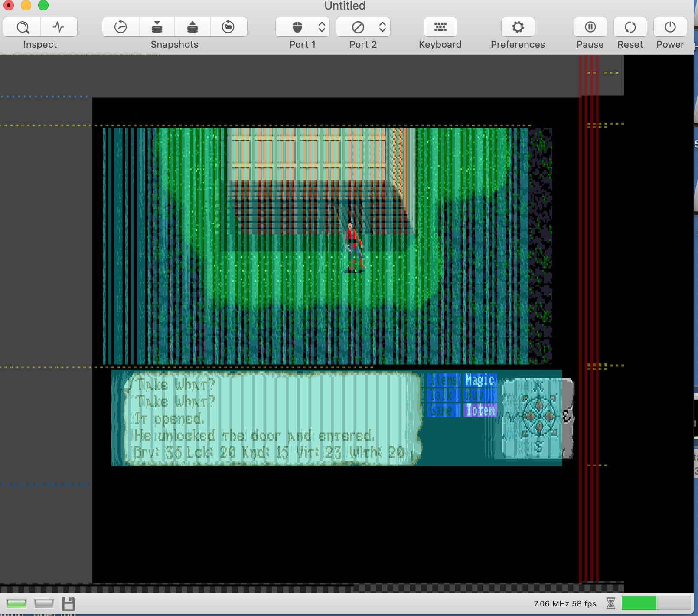Click the Snapshots tray icon with down arrow
The image size is (698, 616).
pyautogui.click(x=157, y=27)
